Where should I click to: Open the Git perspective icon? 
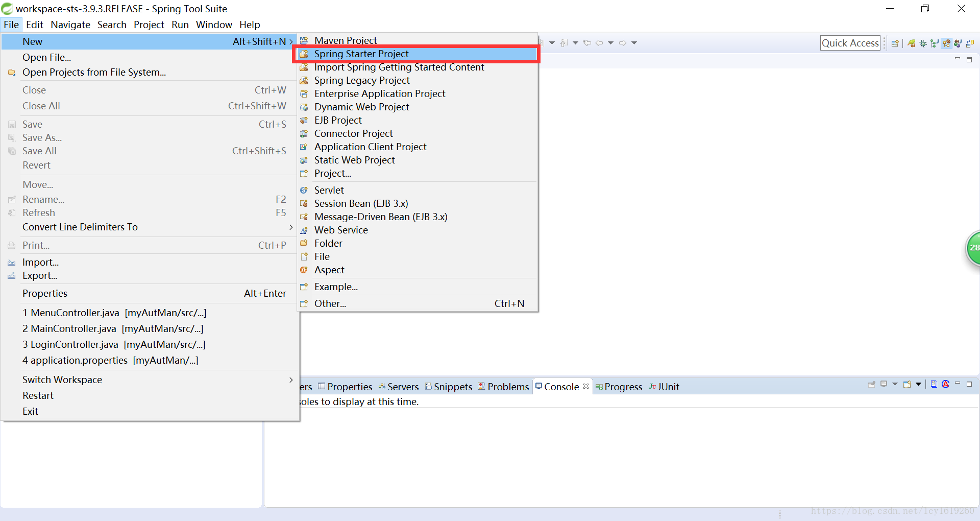point(935,43)
